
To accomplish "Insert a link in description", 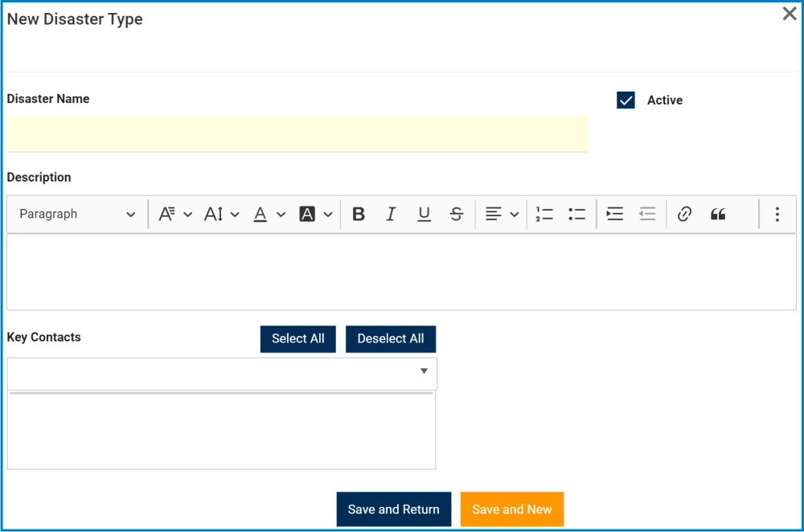I will (684, 215).
